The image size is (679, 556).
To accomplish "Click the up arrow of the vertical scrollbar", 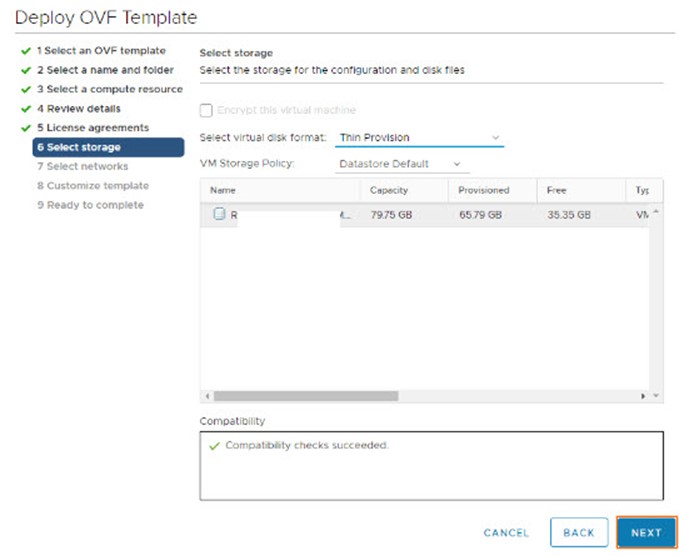I will tap(656, 211).
